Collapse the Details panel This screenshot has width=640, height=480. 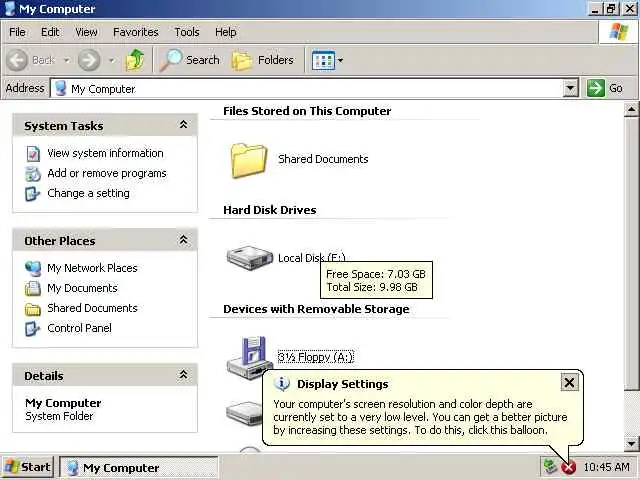[x=184, y=374]
